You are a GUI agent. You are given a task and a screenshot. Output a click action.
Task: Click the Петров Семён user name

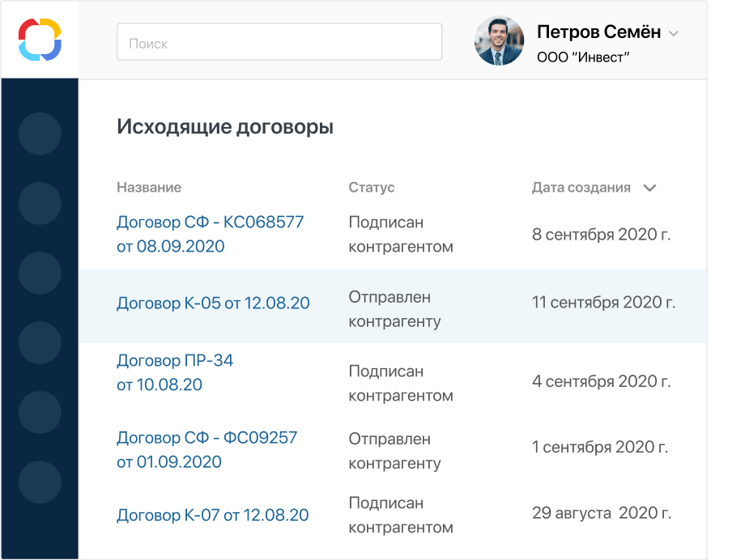coord(599,32)
